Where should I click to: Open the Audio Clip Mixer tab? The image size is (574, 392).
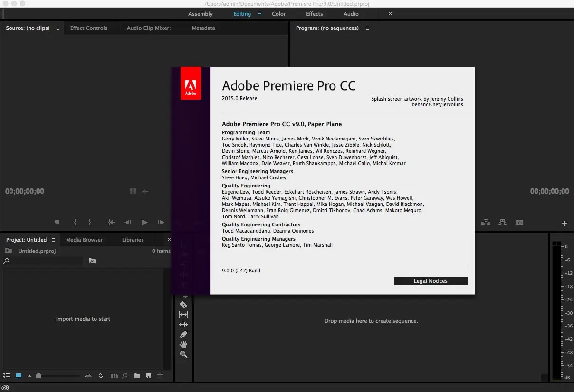click(149, 28)
